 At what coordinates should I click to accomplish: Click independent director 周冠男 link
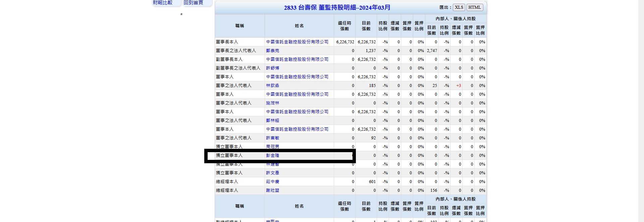[272, 147]
